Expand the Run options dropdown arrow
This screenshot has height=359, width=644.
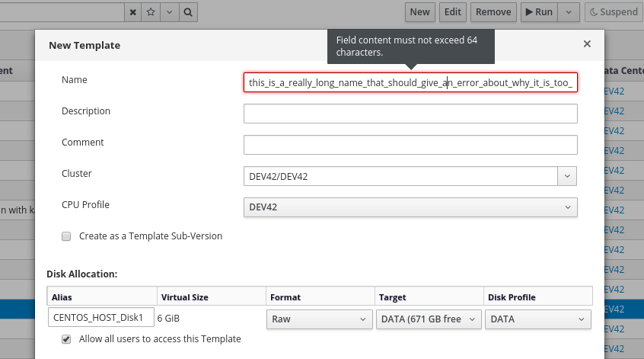[x=569, y=12]
